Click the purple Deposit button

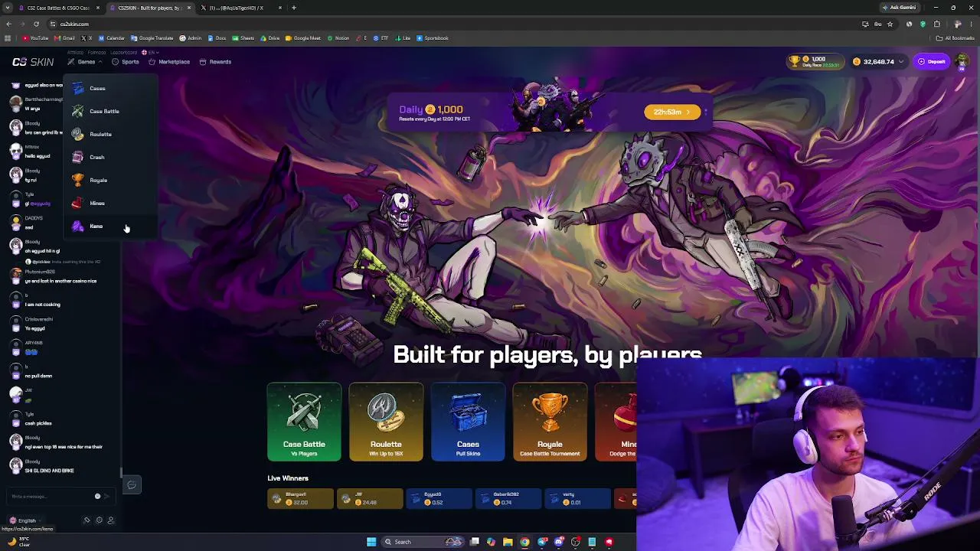coord(932,61)
